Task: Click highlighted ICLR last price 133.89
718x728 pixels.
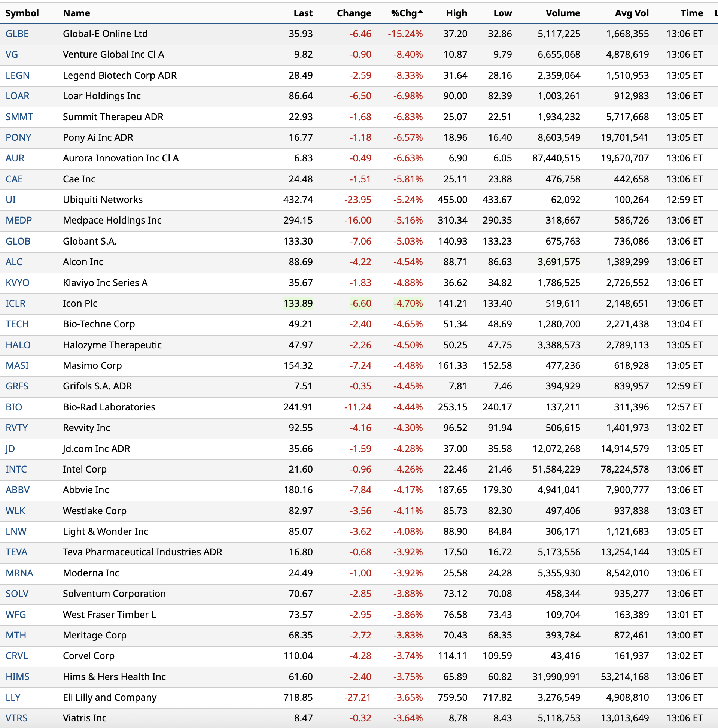Action: (x=298, y=304)
